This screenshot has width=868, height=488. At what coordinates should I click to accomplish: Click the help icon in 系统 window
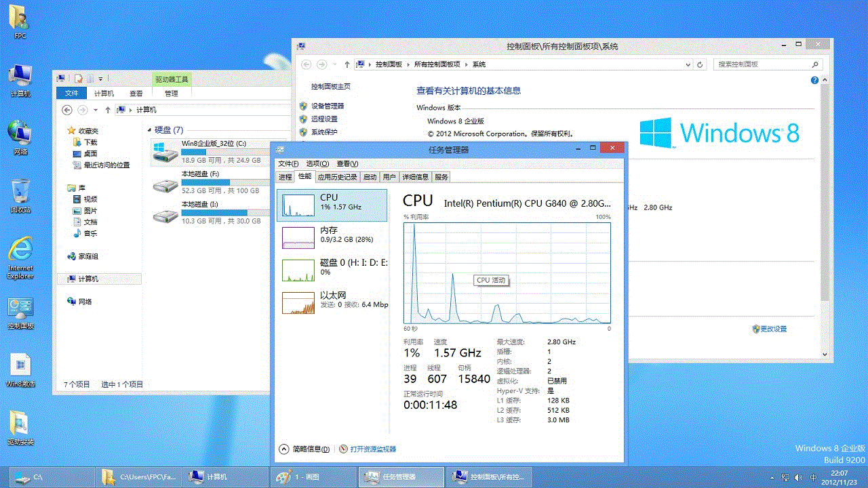815,80
